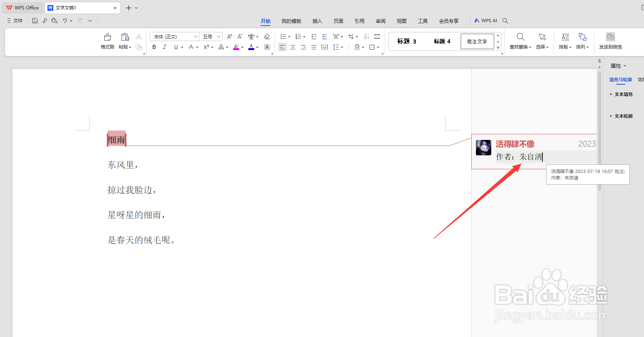Click the Cut scissors icon
This screenshot has height=337, width=644.
click(x=139, y=36)
